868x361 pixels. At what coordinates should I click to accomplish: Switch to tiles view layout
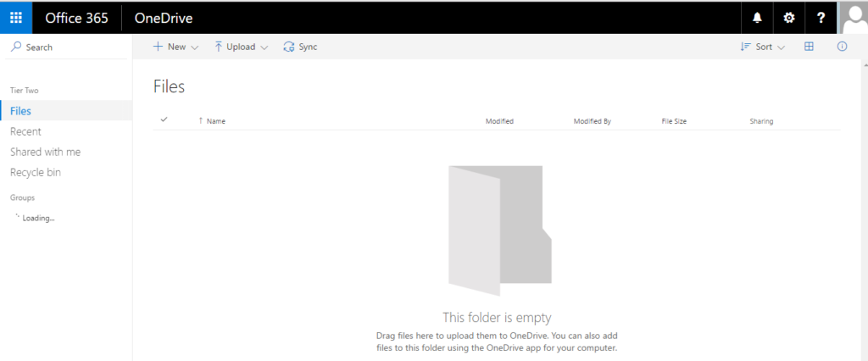(809, 47)
